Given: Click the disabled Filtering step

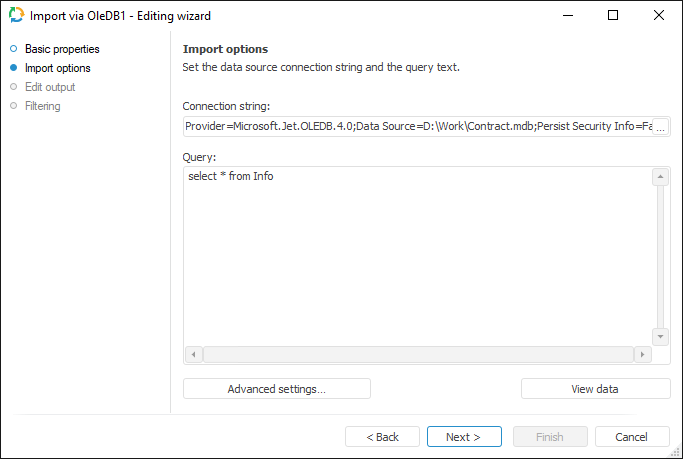Looking at the screenshot, I should pyautogui.click(x=43, y=106).
